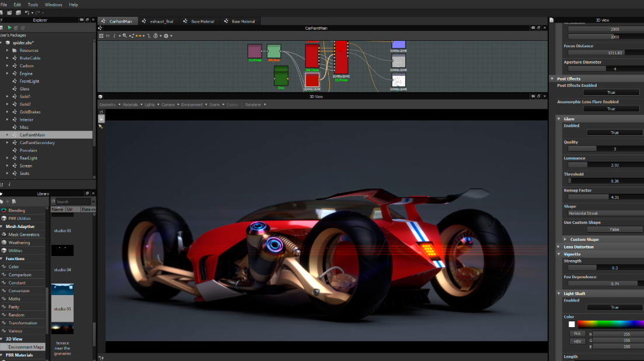Open the File menu
Screen dimensions: 644x361
pos(4,5)
